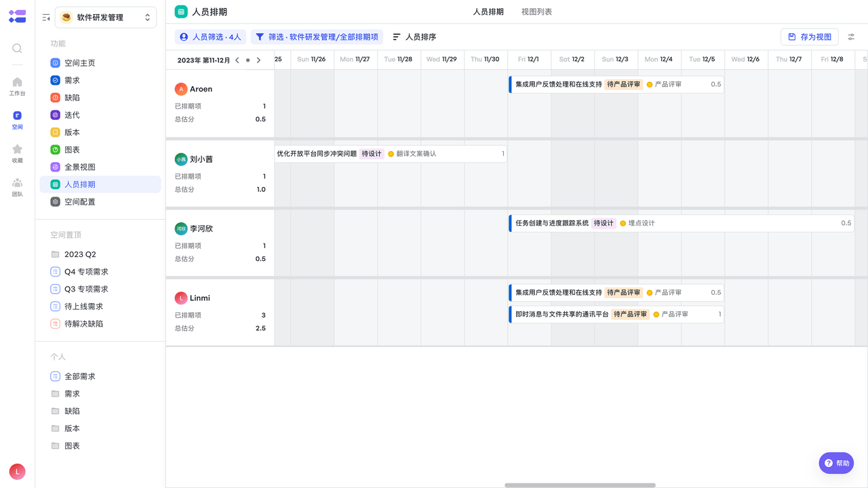Click 刘小茜 member name
Image resolution: width=868 pixels, height=488 pixels.
[x=201, y=159]
